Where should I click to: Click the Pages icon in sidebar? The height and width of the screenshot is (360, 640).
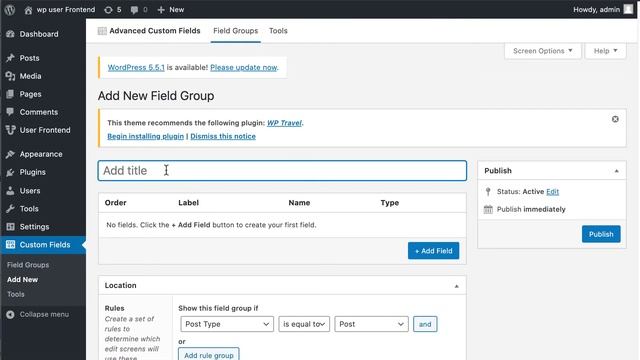[x=11, y=94]
